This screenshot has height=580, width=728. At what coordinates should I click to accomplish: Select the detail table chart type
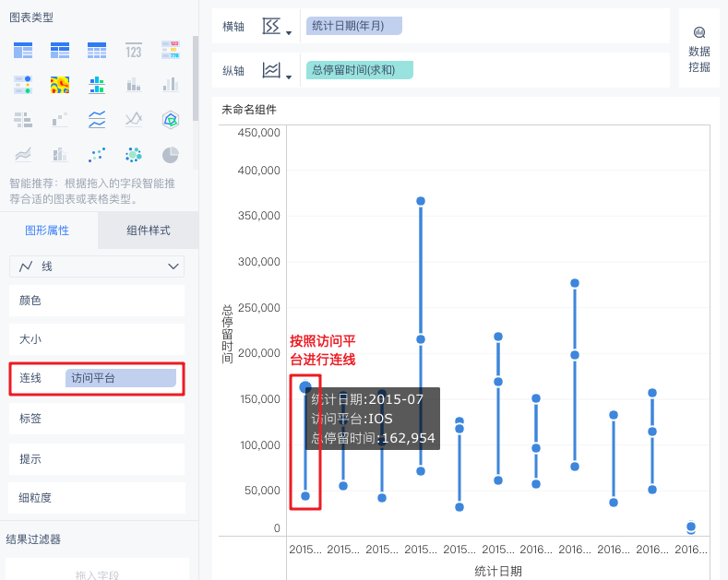pos(97,50)
